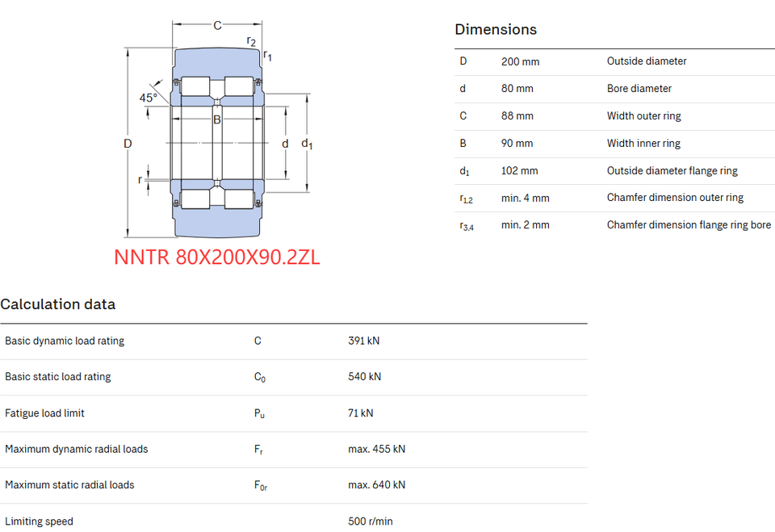Click the Fr symbol in Calculation data

coord(258,450)
